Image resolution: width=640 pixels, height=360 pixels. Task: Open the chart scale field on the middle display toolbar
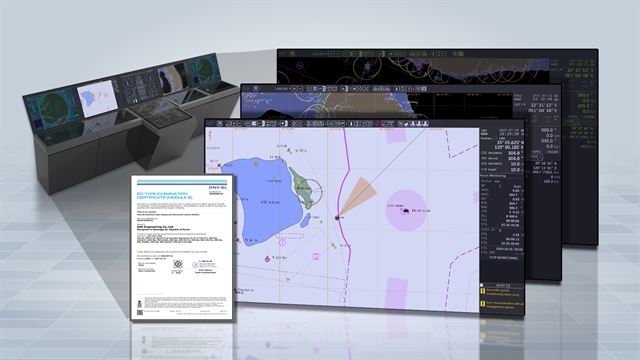pyautogui.click(x=282, y=89)
